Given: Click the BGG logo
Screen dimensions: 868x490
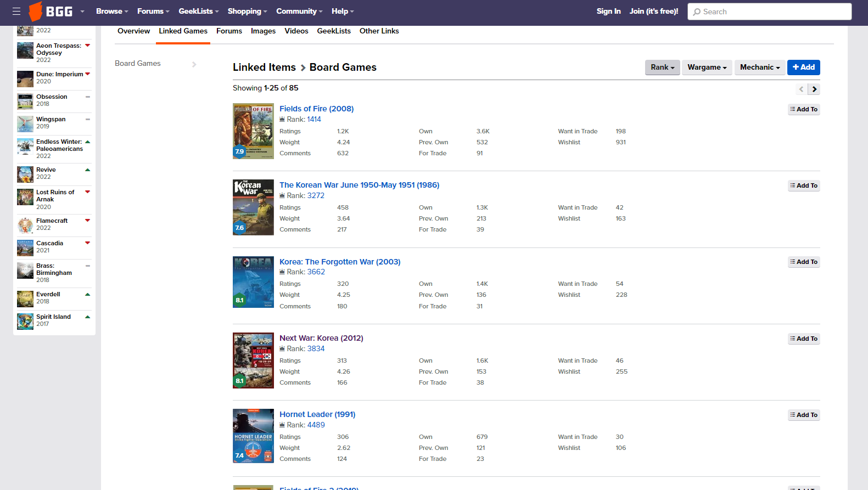Looking at the screenshot, I should (51, 12).
